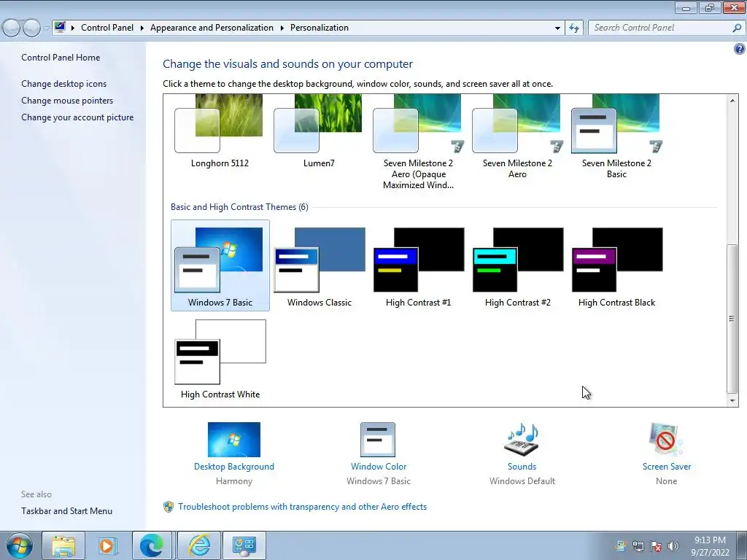This screenshot has height=560, width=747.
Task: Click the Desktop Background link text
Action: point(234,467)
